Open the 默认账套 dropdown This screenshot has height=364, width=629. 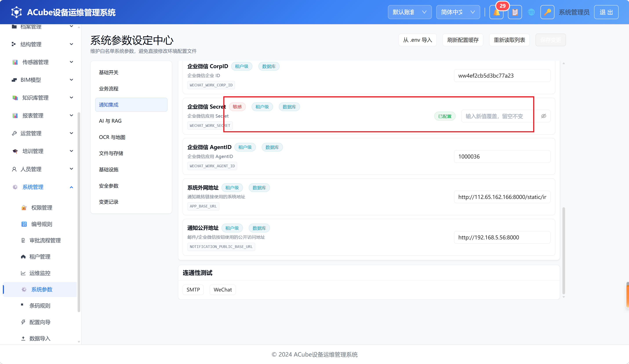(409, 12)
